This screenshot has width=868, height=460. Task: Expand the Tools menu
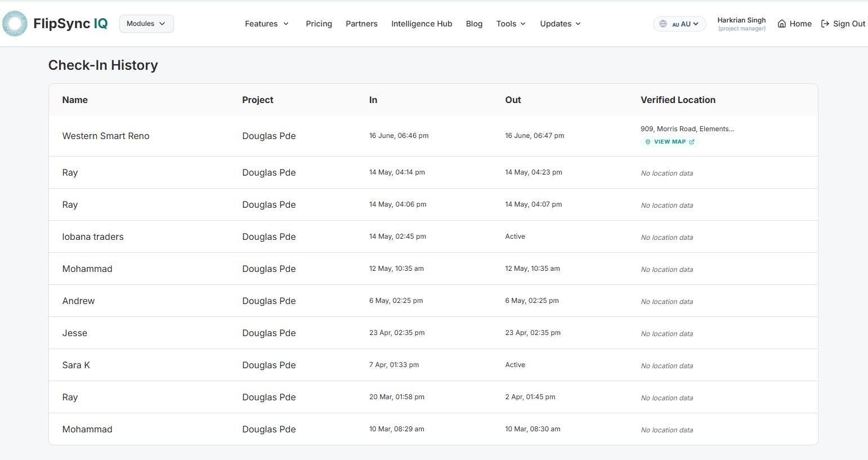click(x=511, y=24)
